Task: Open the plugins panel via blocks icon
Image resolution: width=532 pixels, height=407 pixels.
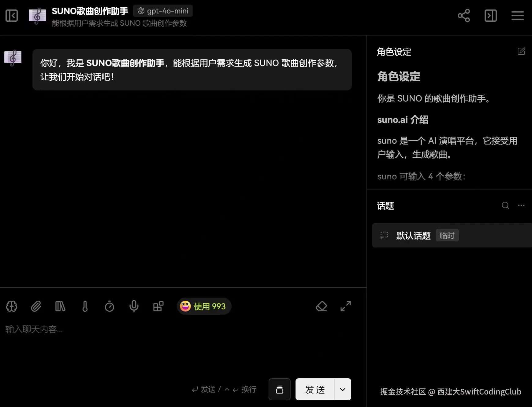Action: point(158,306)
